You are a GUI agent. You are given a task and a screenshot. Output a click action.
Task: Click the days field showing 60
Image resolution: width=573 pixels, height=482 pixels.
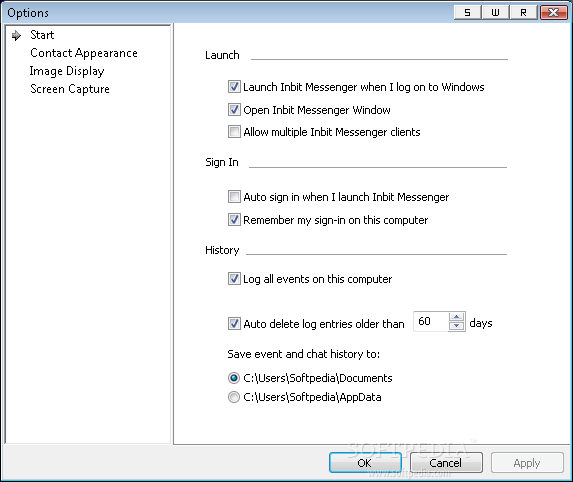(x=431, y=322)
